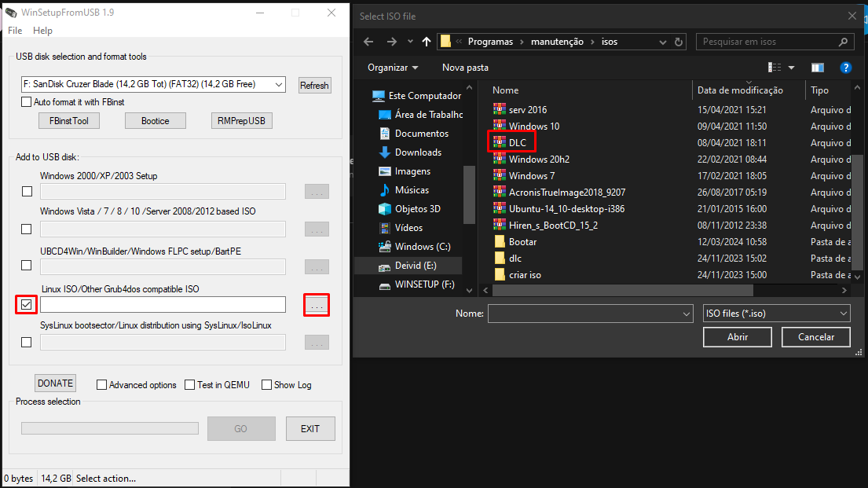
Task: Launch RMPrepUSB
Action: pos(241,121)
